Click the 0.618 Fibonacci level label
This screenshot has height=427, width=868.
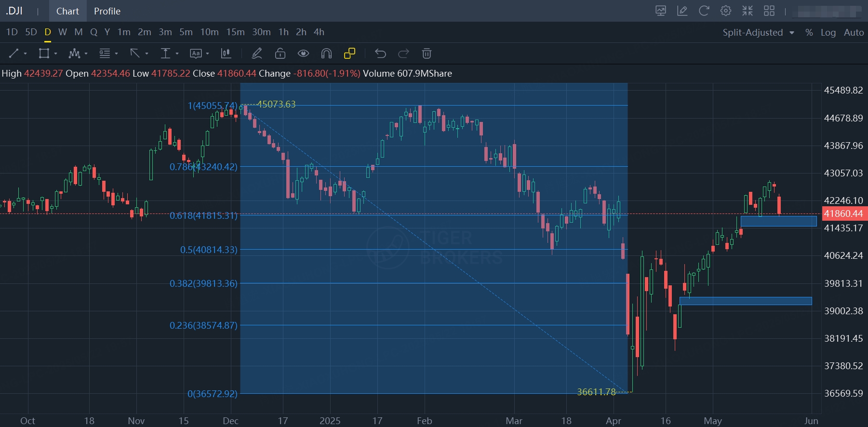(203, 215)
